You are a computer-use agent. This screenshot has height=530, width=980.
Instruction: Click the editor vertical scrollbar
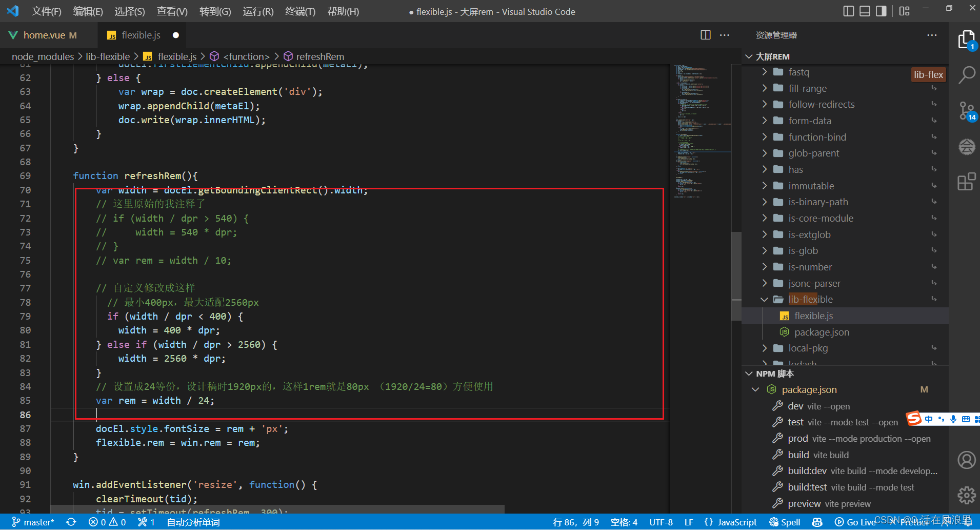click(736, 276)
